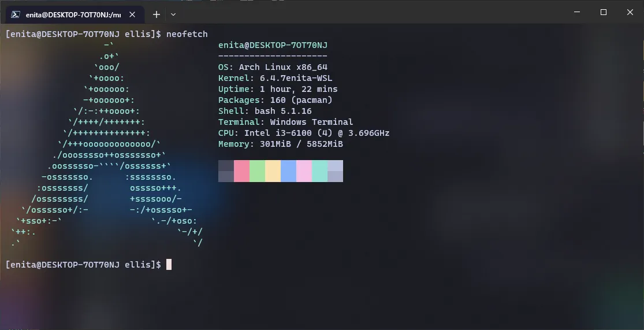Click the PowerShell icon on the tab
Image resolution: width=644 pixels, height=330 pixels.
pos(16,14)
